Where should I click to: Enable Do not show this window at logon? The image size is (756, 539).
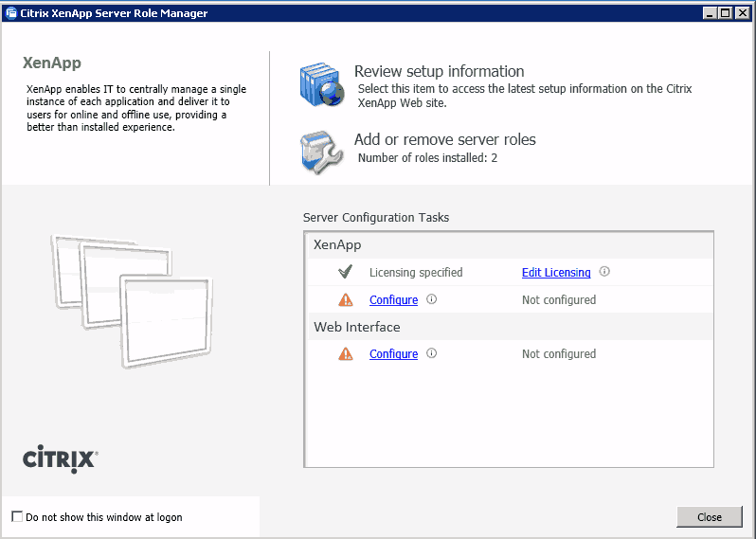[17, 517]
